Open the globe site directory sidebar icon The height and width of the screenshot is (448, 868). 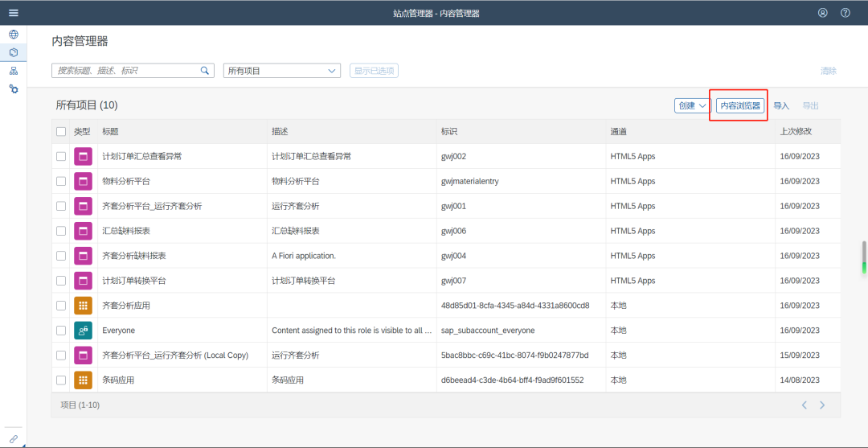[x=14, y=35]
